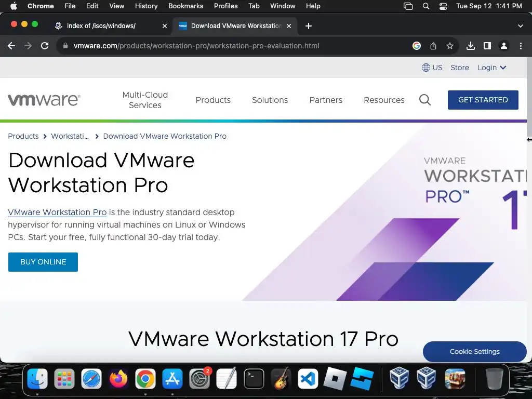
Task: Open the Bookmarks menu in menu bar
Action: (185, 6)
